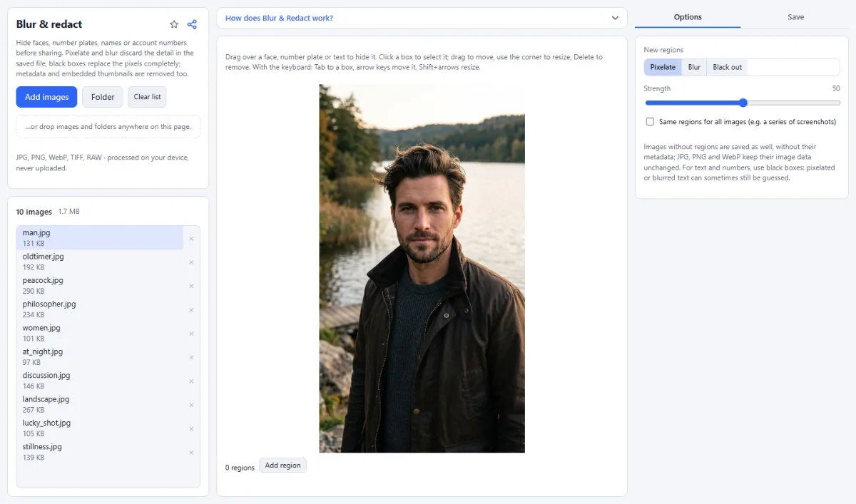Expand the 'How does Blur & Redact work?' chevron
Viewport: 856px width, 504px height.
coord(615,18)
